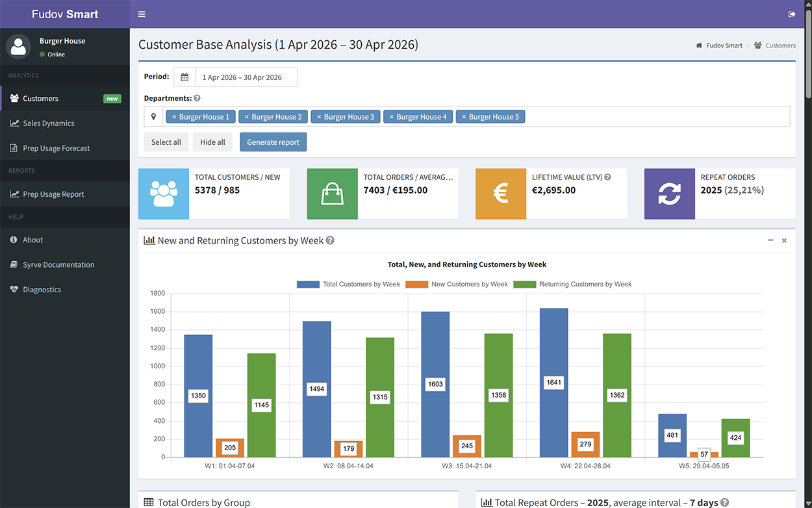
Task: Remove Burger House 4 tag with x
Action: tap(391, 117)
